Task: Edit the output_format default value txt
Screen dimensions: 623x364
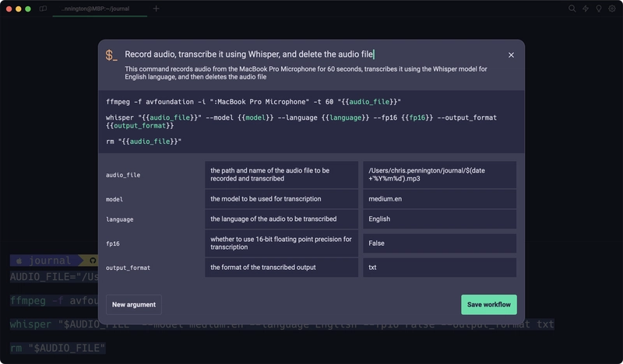Action: [439, 268]
